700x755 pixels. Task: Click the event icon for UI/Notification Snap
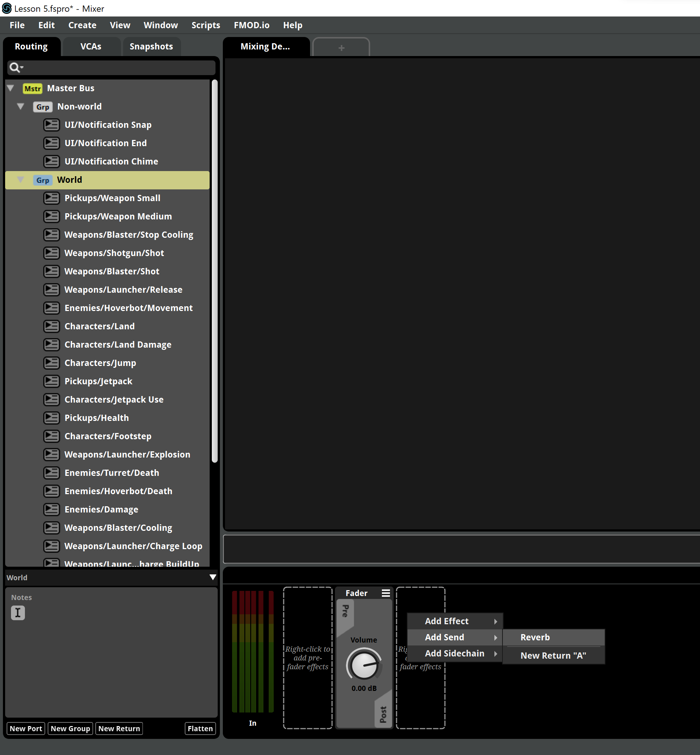[x=51, y=125]
